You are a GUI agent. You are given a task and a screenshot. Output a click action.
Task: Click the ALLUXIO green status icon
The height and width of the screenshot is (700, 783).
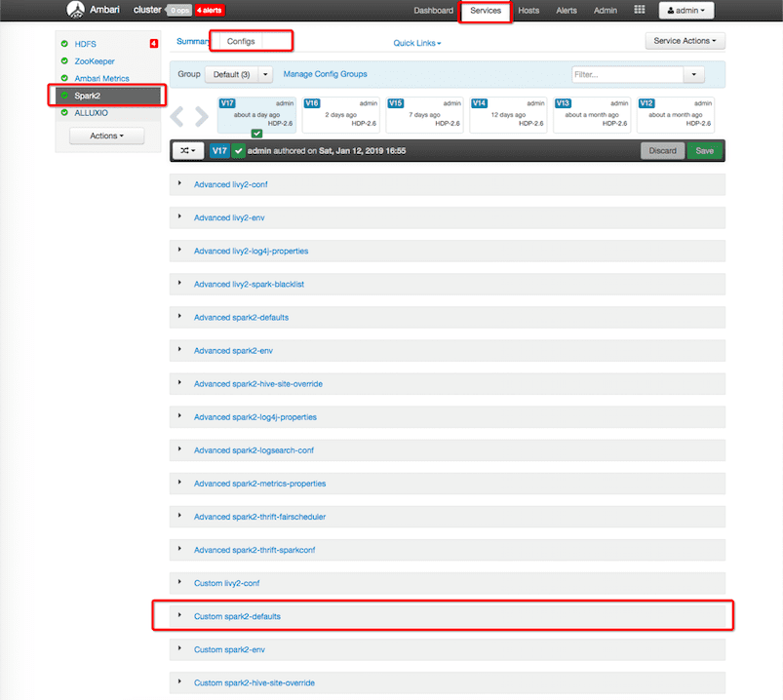click(x=64, y=112)
